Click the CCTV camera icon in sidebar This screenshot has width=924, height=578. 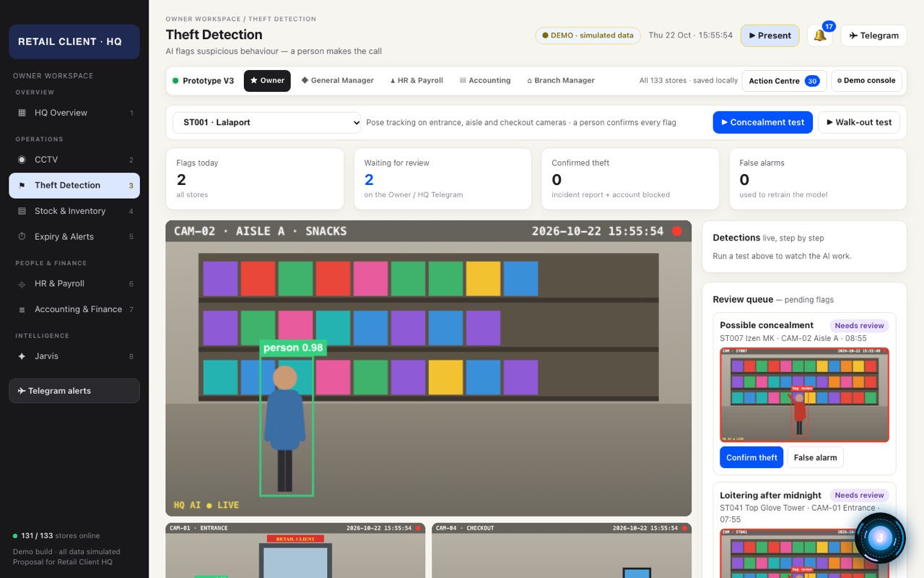click(22, 160)
